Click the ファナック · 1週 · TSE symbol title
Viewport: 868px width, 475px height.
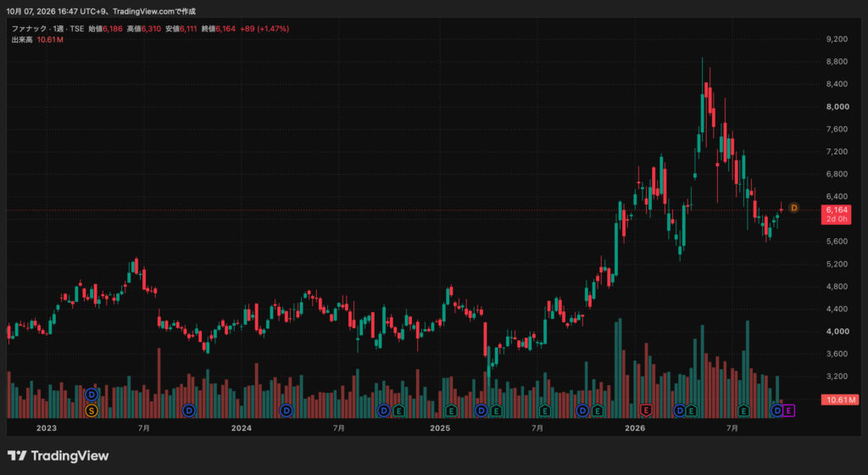click(x=47, y=29)
